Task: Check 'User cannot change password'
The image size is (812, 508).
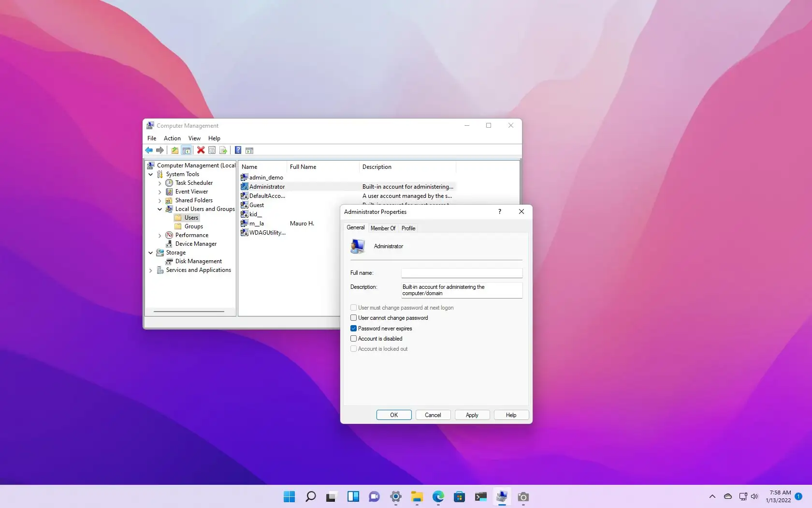Action: (353, 318)
